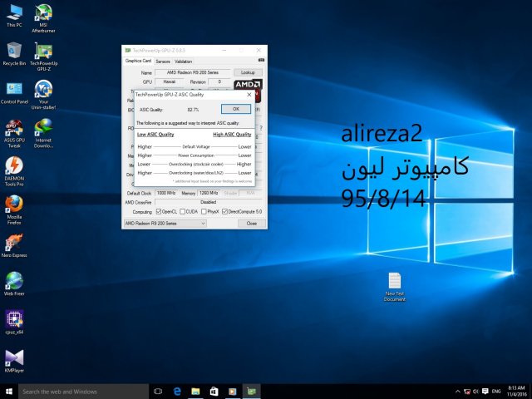This screenshot has width=532, height=399.
Task: Enable the CUDA checkbox
Action: (183, 212)
